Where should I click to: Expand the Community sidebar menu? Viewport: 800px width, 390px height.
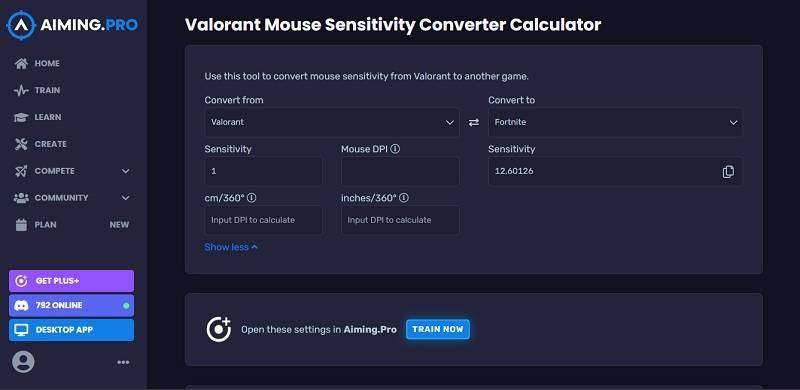(72, 198)
